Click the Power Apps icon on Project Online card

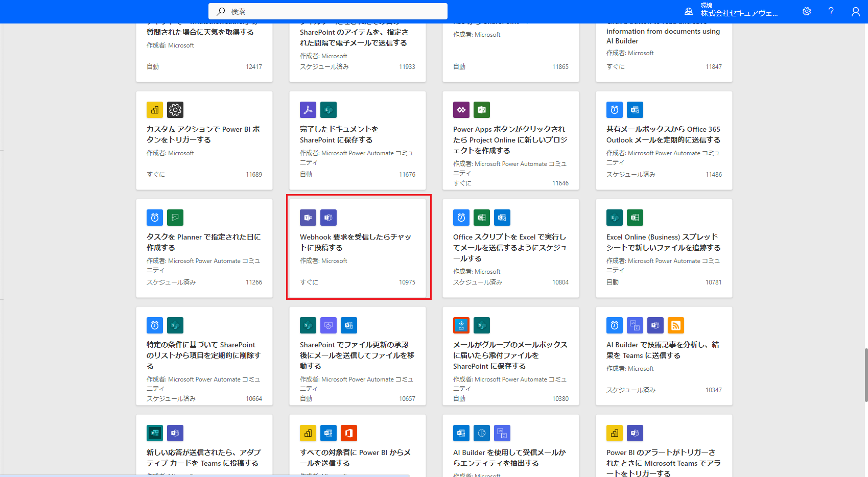tap(461, 110)
